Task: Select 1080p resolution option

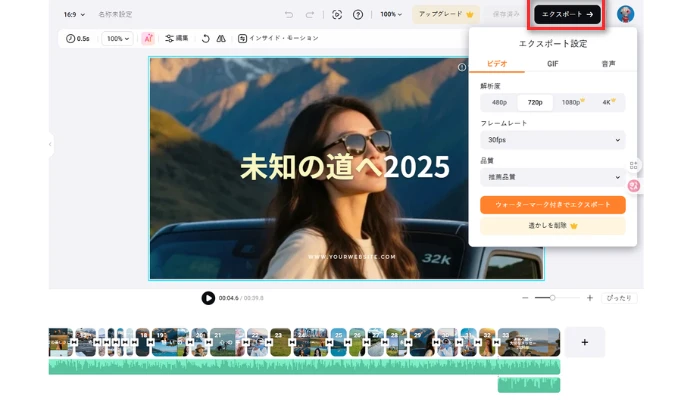Action: click(571, 102)
